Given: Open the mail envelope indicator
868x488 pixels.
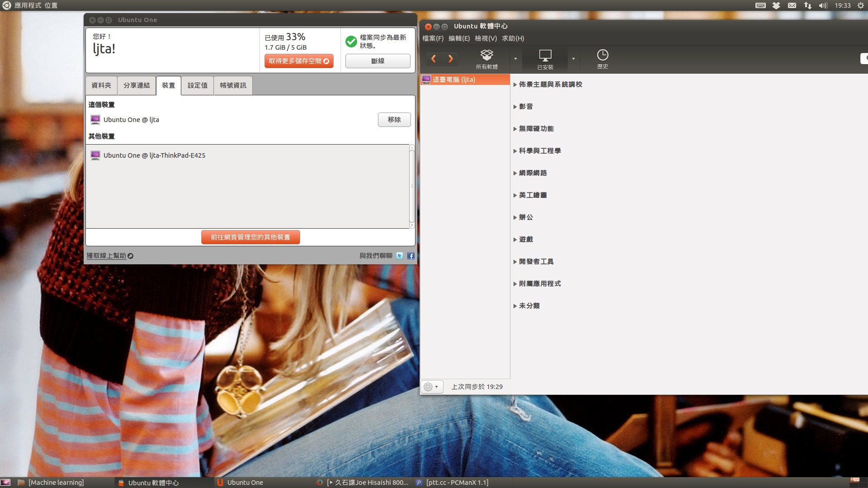Looking at the screenshot, I should pyautogui.click(x=792, y=5).
